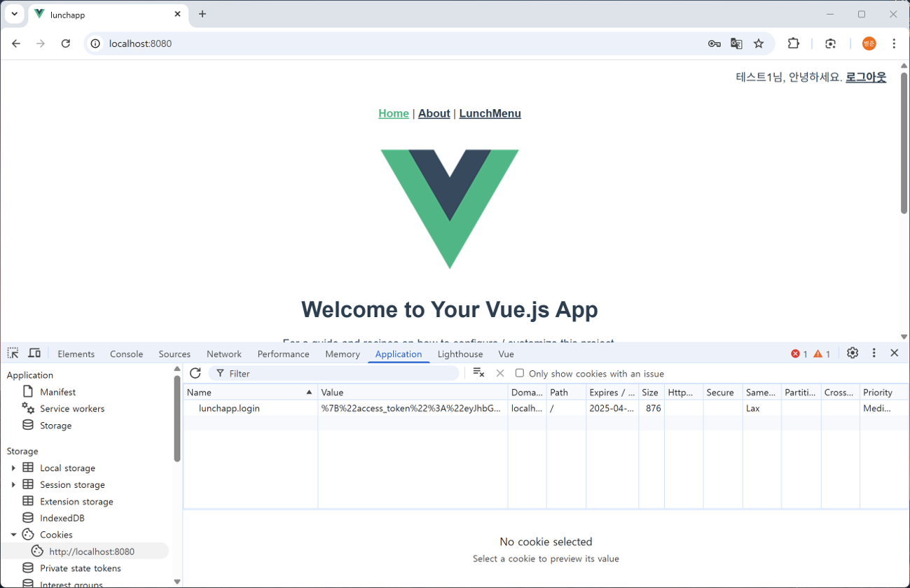Open the DevTools customize three-dot menu
Viewport: 910px width, 588px height.
(874, 353)
